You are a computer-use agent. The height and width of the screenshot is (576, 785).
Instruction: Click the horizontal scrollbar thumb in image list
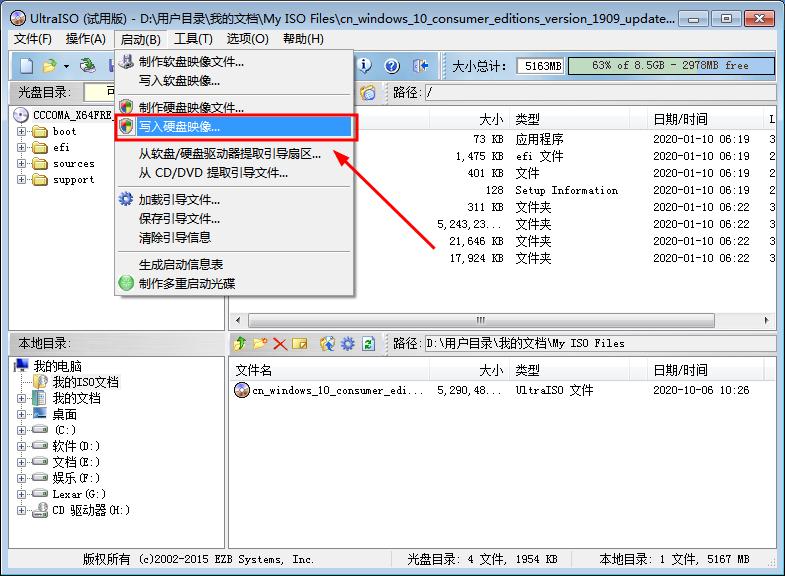[x=481, y=320]
